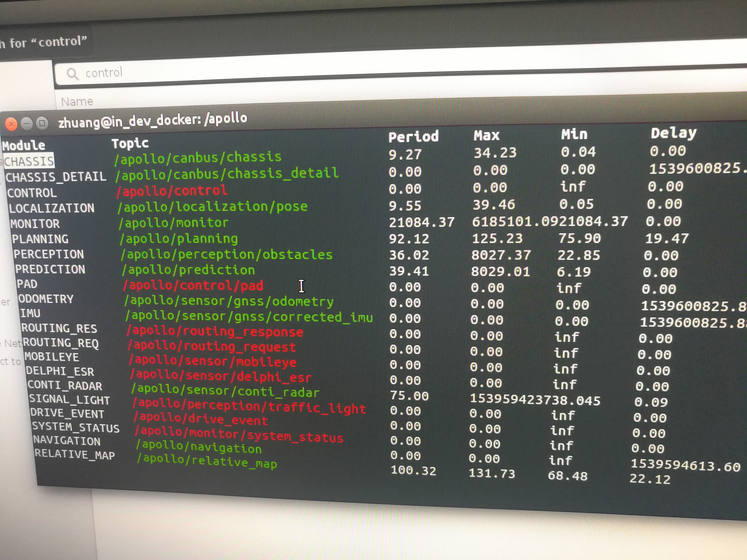Click the Min column header
747x560 pixels.
[574, 134]
